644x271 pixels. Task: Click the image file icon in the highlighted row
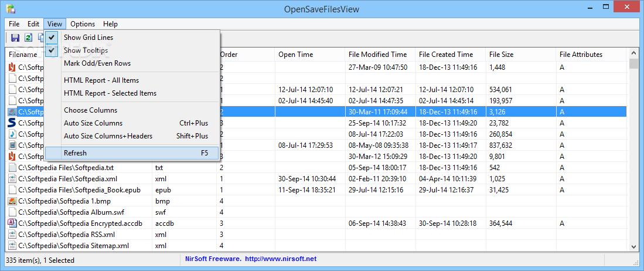(12, 111)
